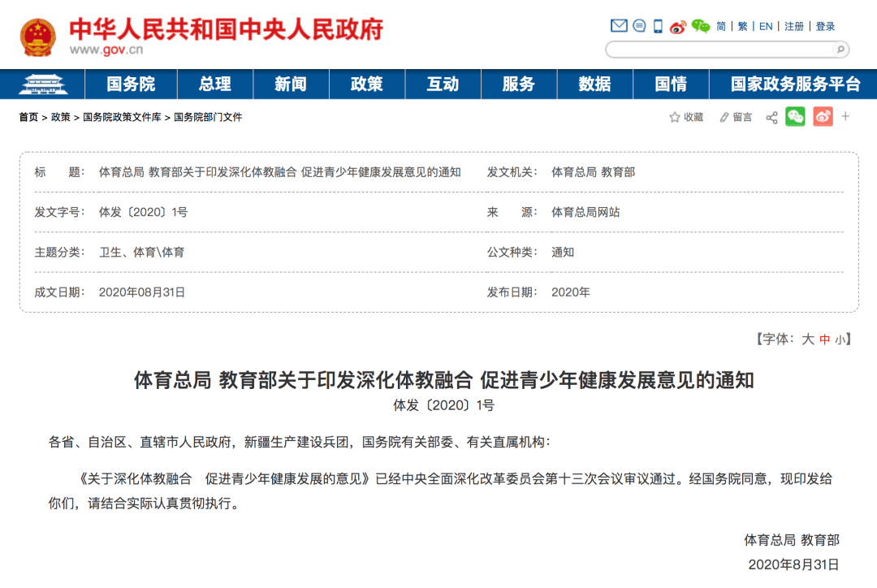This screenshot has height=588, width=877.
Task: Click the government building home icon
Action: [43, 84]
